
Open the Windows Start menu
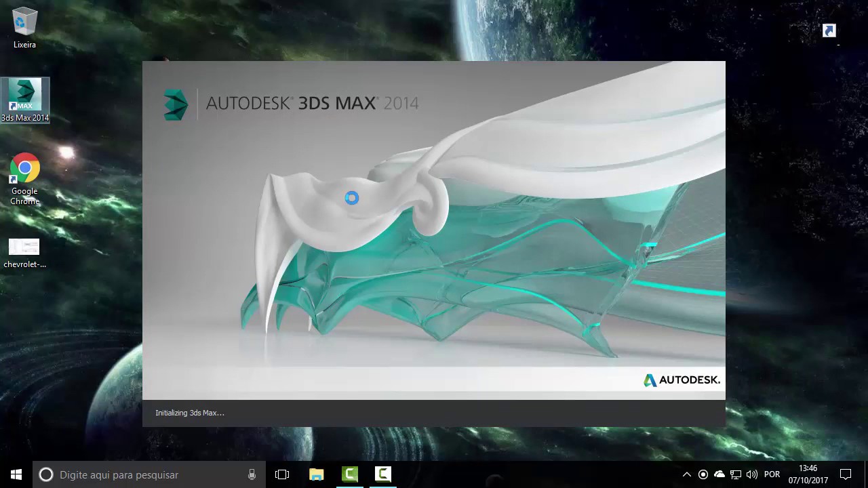pos(16,474)
